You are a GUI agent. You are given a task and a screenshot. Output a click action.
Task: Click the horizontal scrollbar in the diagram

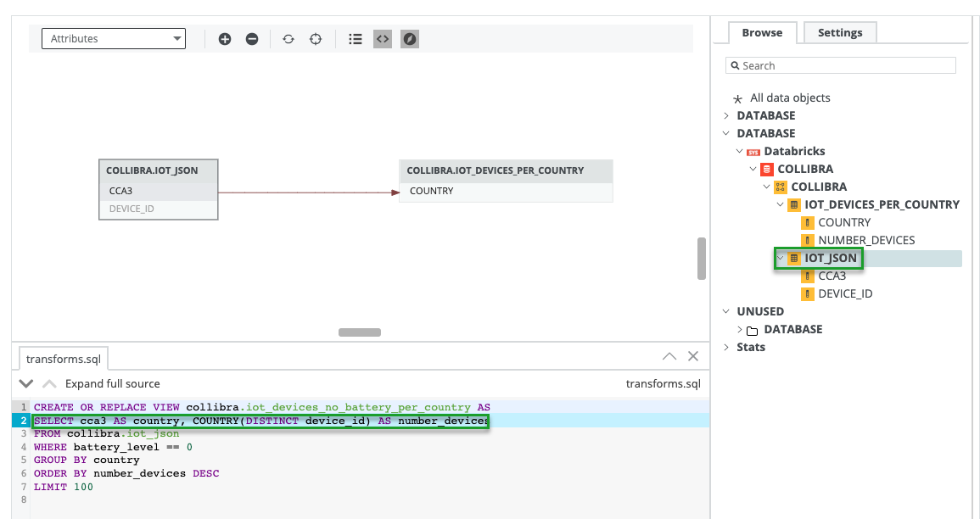click(x=360, y=332)
